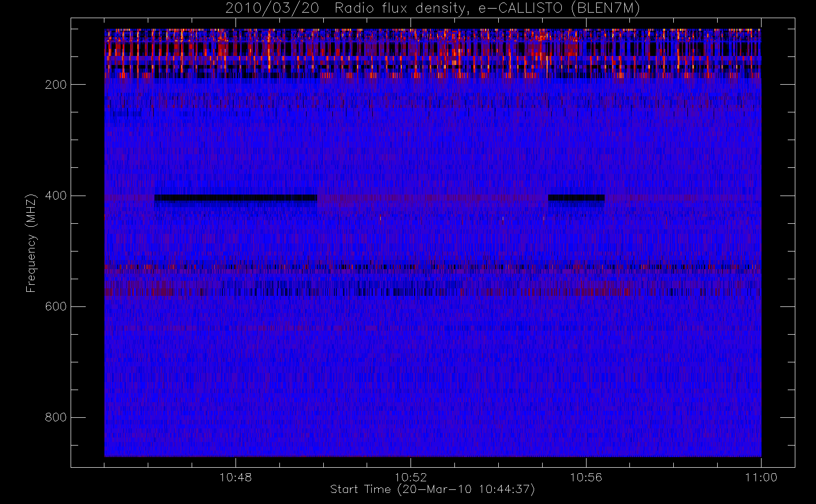Click the 11:00 time tick label

pyautogui.click(x=761, y=477)
